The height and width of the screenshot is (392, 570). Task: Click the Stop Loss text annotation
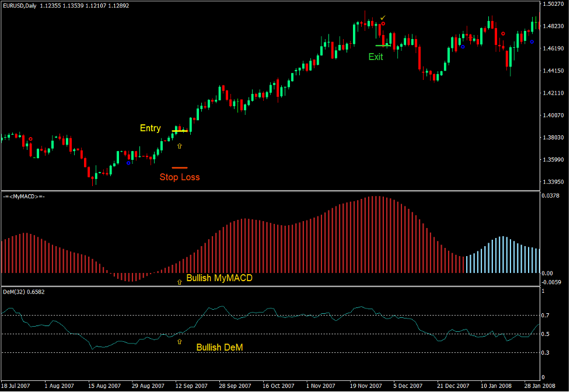coord(180,177)
